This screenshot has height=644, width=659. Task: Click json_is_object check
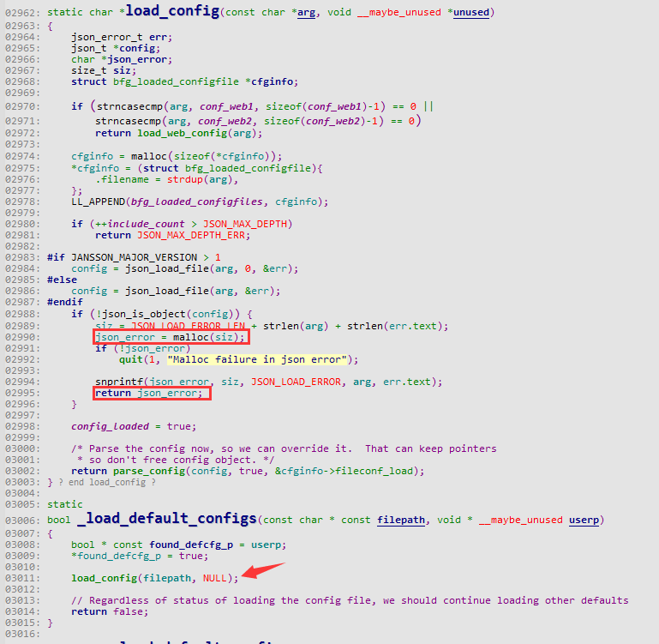tap(171, 314)
